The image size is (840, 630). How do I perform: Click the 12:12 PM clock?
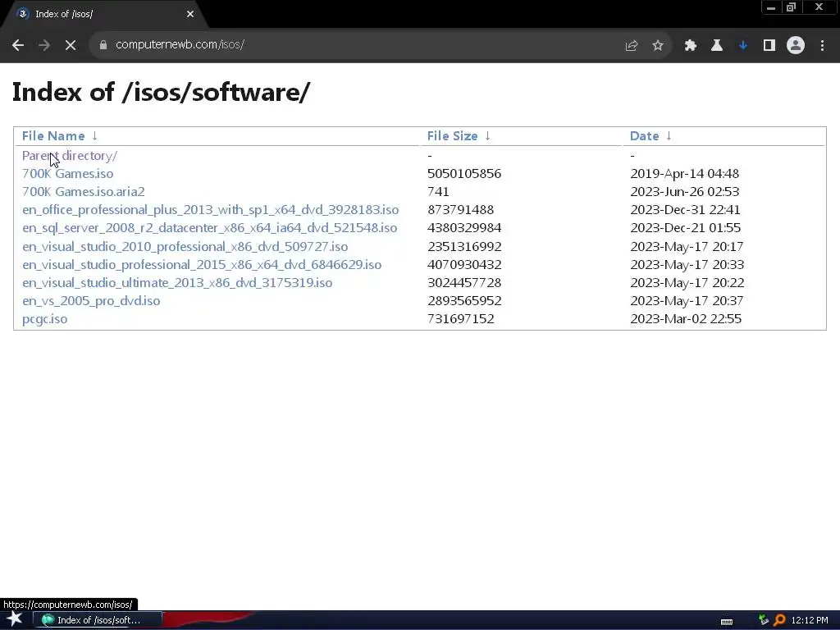pyautogui.click(x=810, y=620)
